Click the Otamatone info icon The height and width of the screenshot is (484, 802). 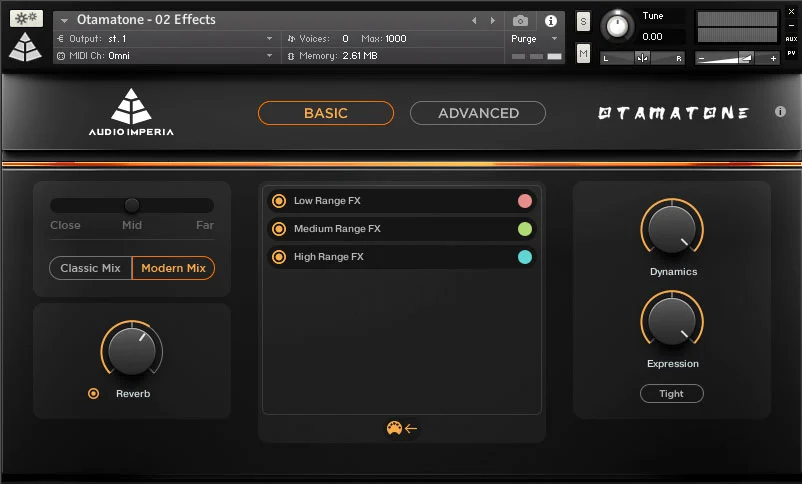click(780, 112)
